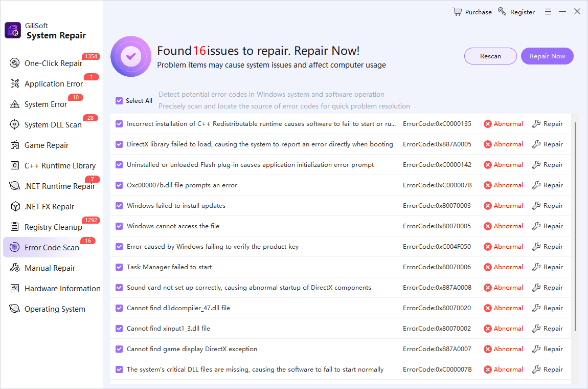588x389 pixels.
Task: Uncheck the DirectX library failed checkbox
Action: pyautogui.click(x=119, y=144)
